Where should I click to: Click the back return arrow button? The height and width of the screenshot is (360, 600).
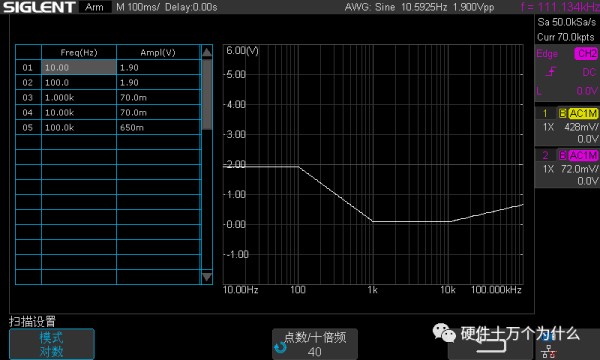[490, 344]
